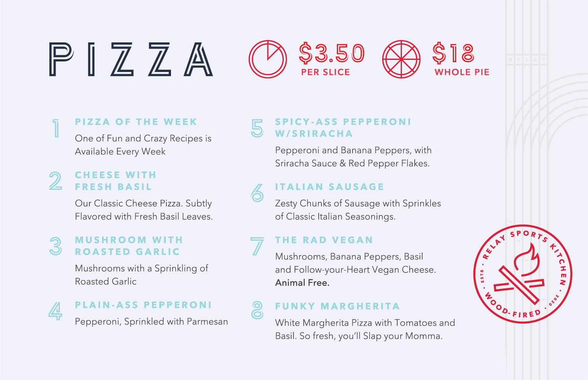Click the outlined number 5 icon

[x=257, y=128]
